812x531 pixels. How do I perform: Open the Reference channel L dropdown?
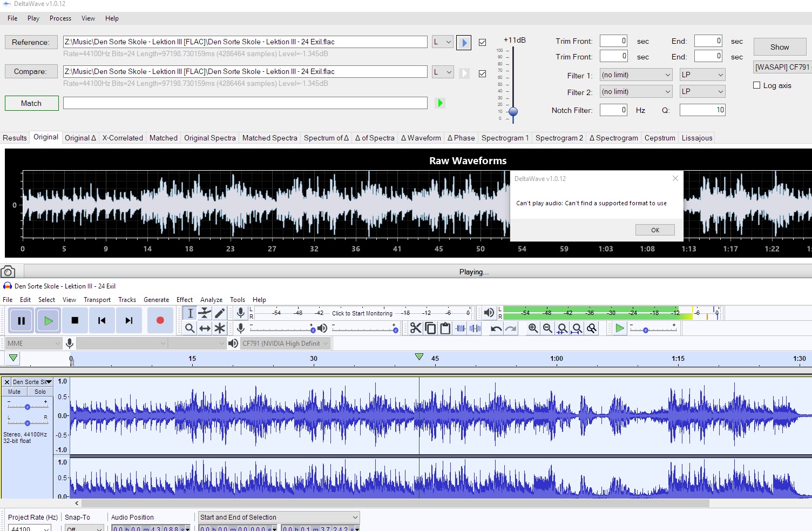(443, 42)
